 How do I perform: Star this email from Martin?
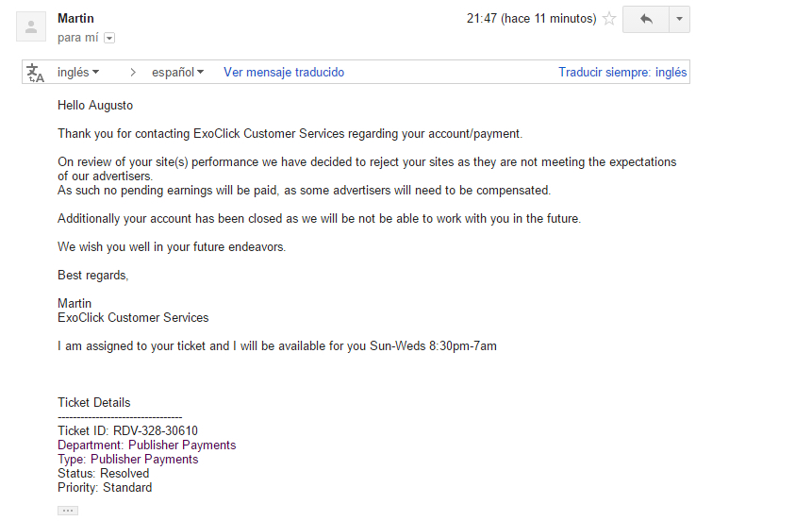[609, 19]
